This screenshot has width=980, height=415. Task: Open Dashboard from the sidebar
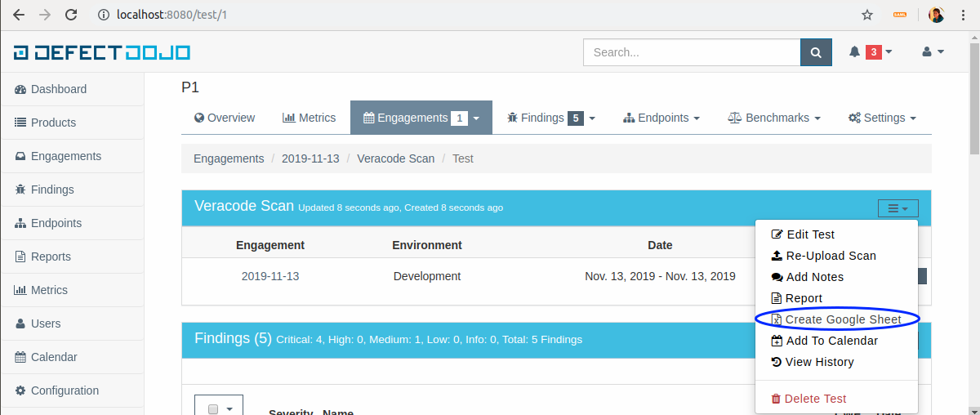(58, 89)
